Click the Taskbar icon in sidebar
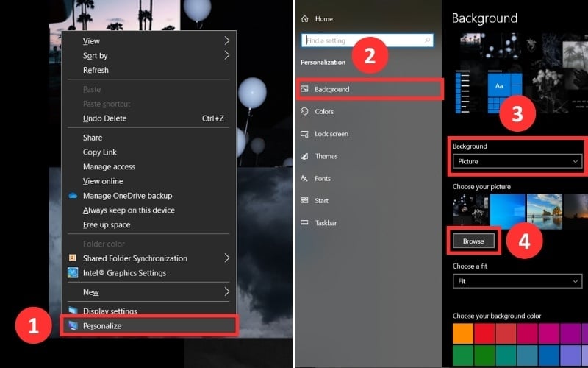 click(304, 223)
